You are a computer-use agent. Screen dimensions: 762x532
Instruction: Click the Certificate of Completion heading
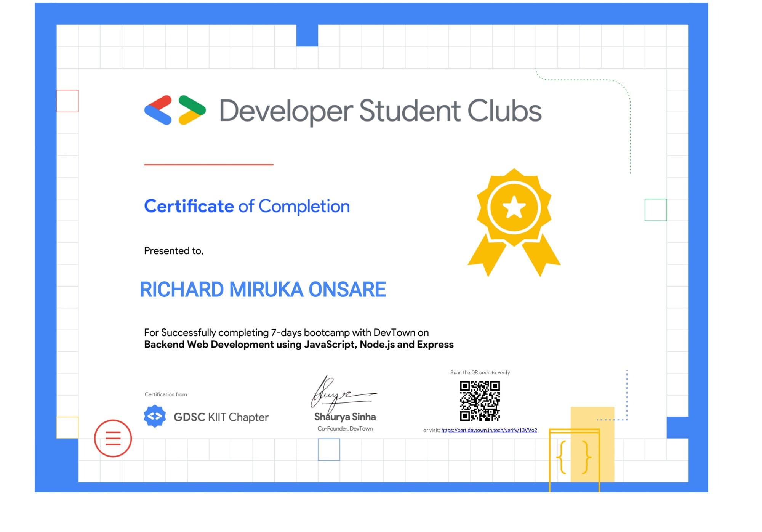pos(247,206)
